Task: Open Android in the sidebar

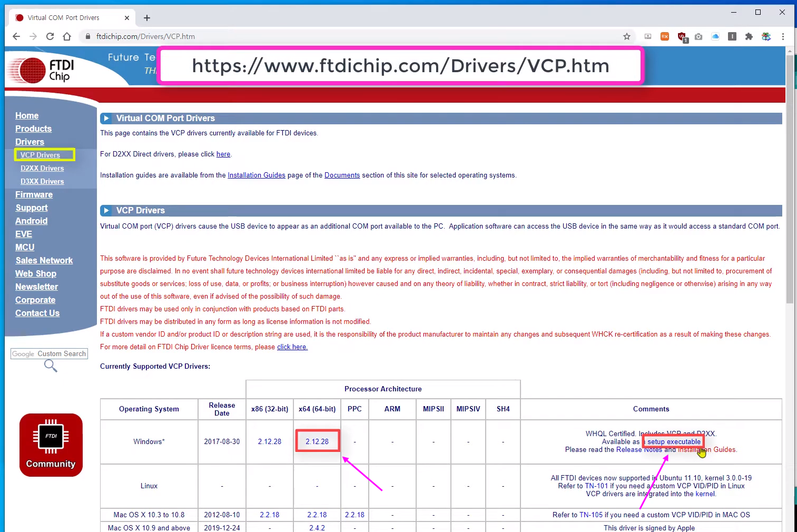Action: coord(31,221)
